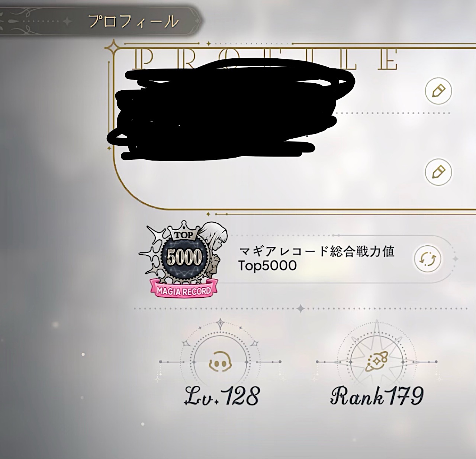Click the Top5000 title subtext
The width and height of the screenshot is (476, 459).
(x=268, y=266)
